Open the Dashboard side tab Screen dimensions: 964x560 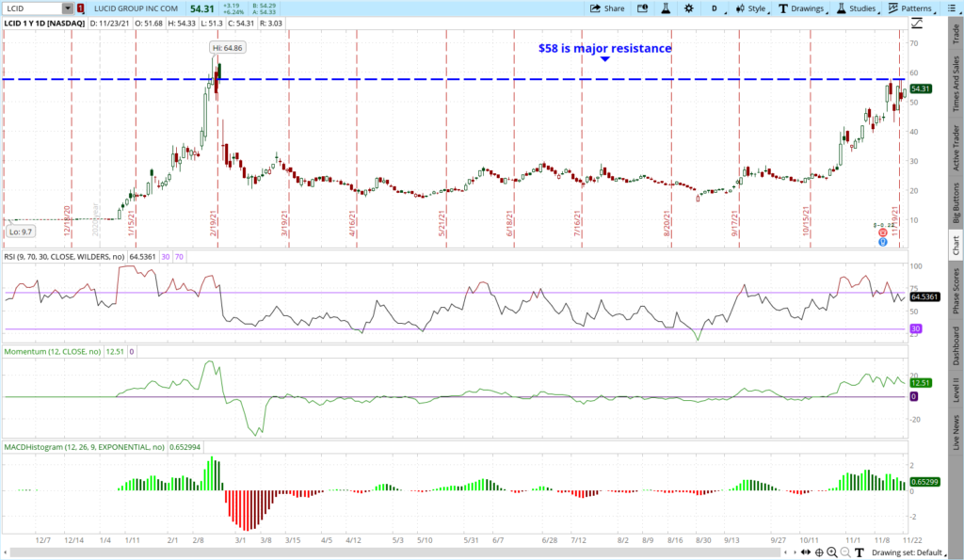point(956,345)
